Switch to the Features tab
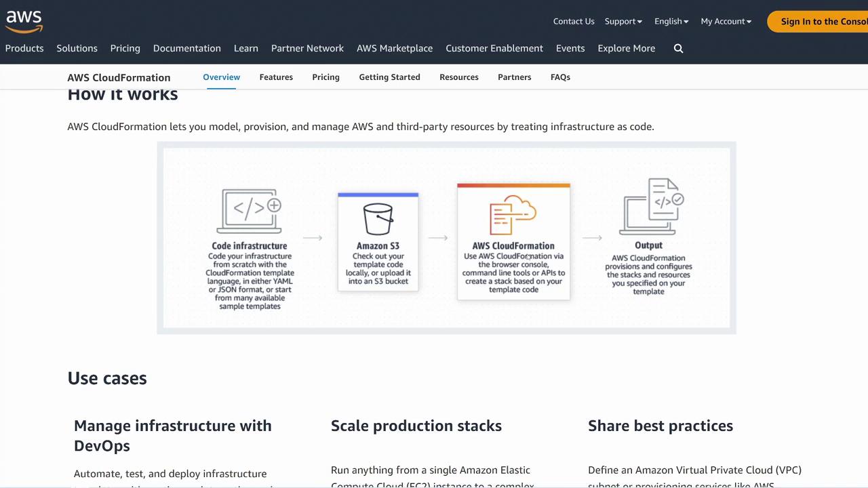This screenshot has width=868, height=488. (276, 77)
